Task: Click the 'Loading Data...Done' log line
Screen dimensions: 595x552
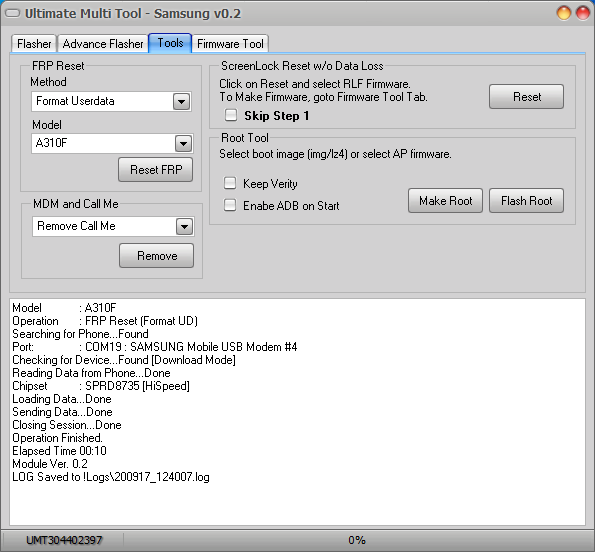Action: click(x=62, y=399)
